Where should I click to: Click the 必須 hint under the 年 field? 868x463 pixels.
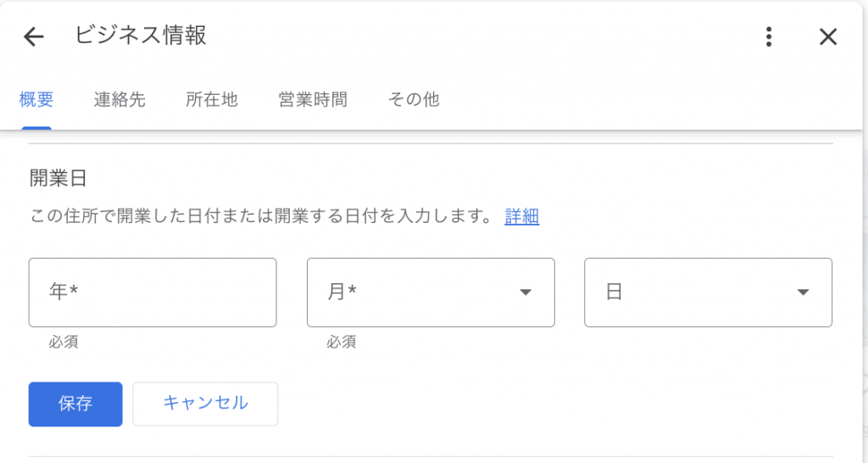64,342
